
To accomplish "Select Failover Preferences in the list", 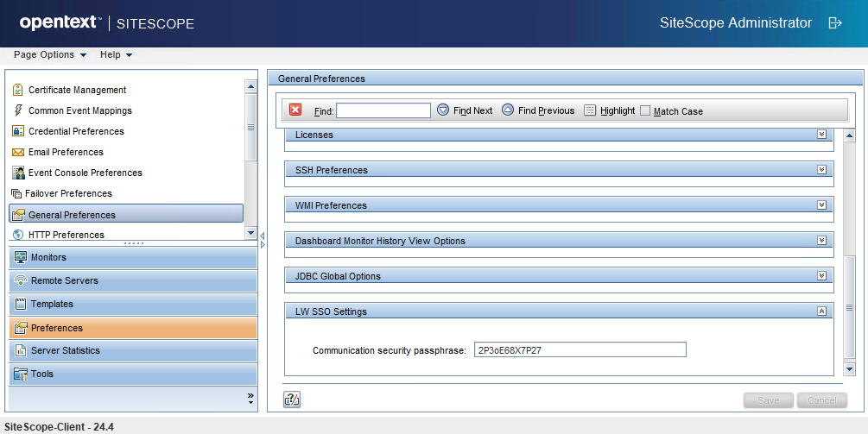I will pos(68,193).
